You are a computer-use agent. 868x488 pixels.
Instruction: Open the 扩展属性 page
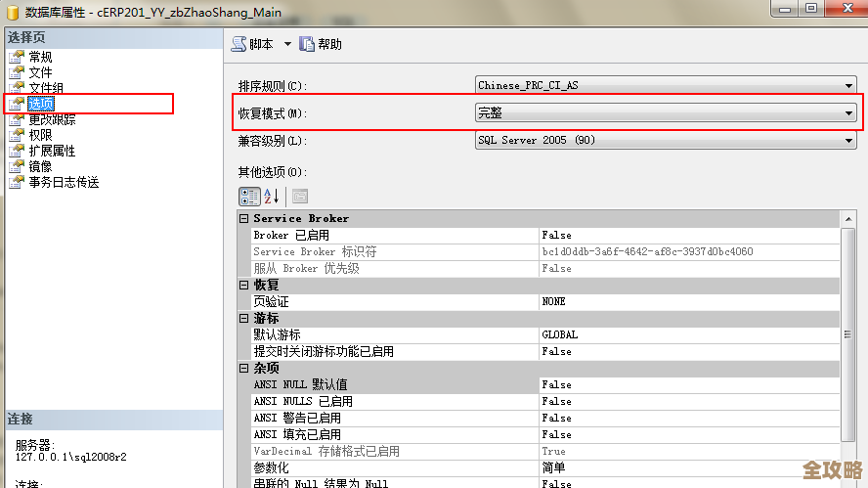pyautogui.click(x=52, y=151)
